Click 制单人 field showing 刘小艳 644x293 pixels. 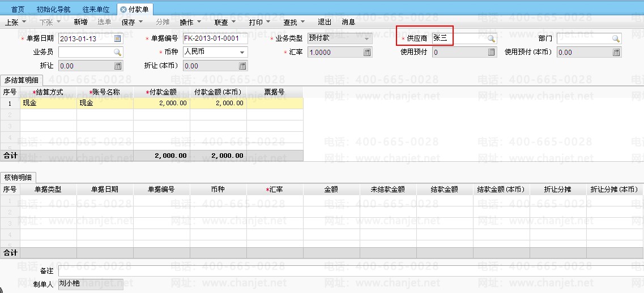(91, 283)
